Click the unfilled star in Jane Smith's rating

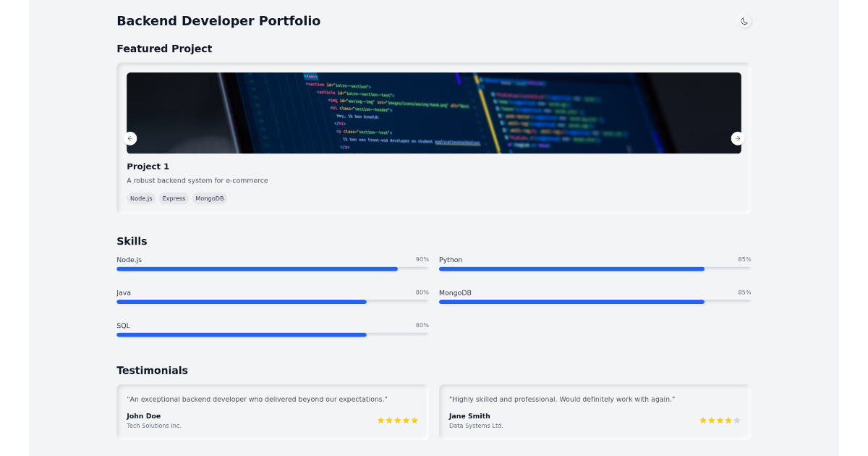click(736, 420)
